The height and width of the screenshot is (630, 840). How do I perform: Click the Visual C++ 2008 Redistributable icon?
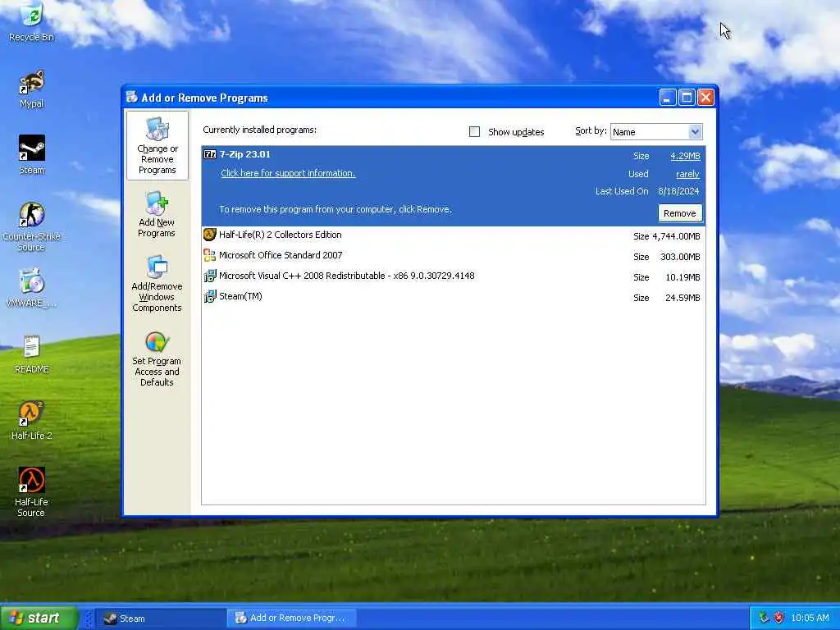tap(209, 276)
